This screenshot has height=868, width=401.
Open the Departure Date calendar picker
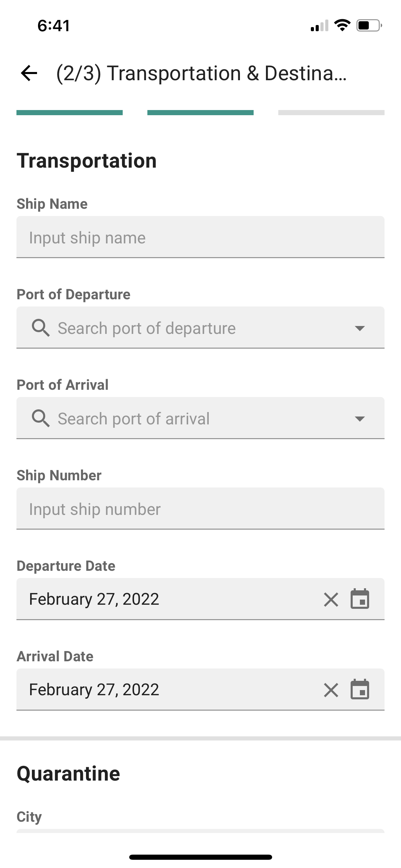pyautogui.click(x=360, y=599)
